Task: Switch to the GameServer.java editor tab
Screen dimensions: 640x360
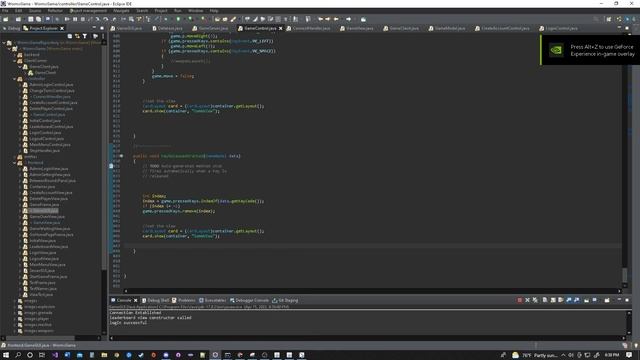Action: pyautogui.click(x=210, y=28)
